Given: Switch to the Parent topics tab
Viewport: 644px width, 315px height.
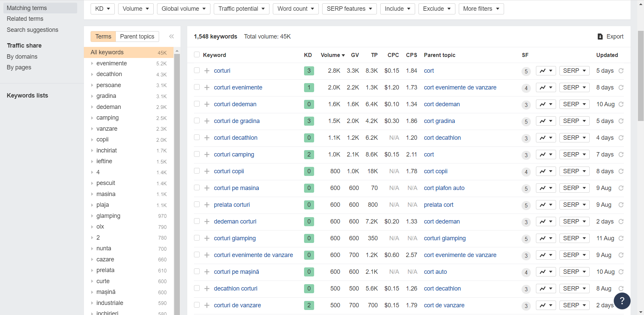Looking at the screenshot, I should pos(137,37).
